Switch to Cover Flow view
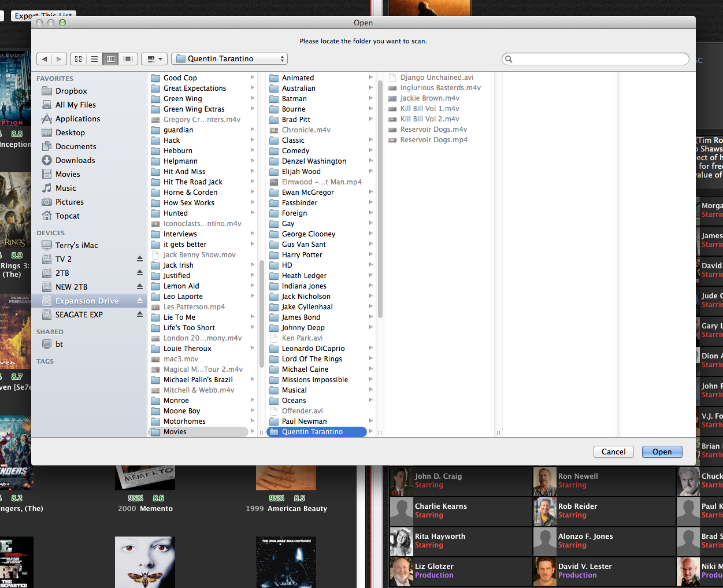Screen dimensions: 723x588 pos(128,59)
